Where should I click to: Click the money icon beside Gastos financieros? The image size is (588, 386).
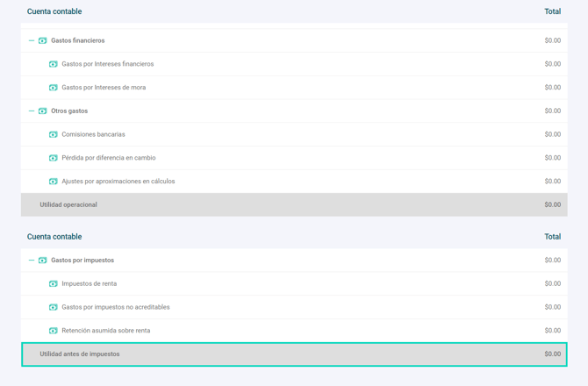click(x=42, y=40)
